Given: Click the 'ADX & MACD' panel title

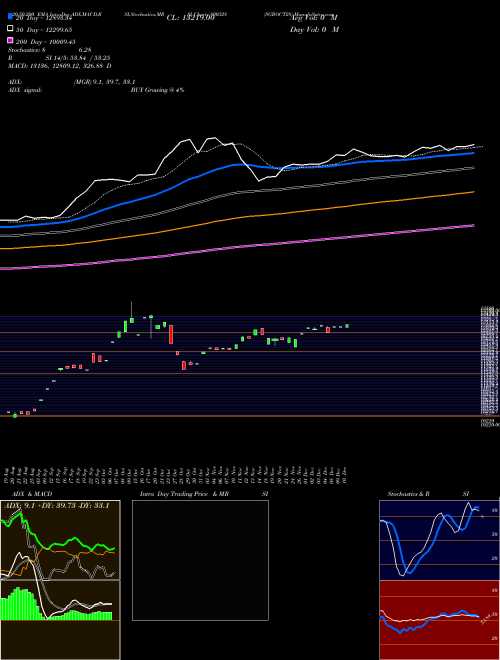Looking at the screenshot, I should pos(32,494).
